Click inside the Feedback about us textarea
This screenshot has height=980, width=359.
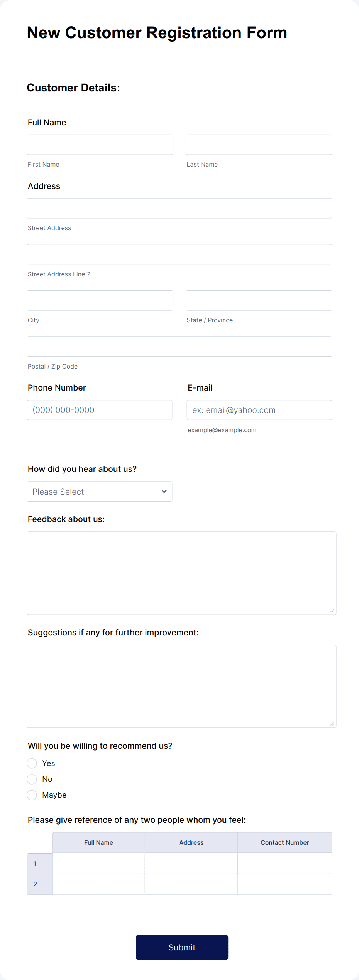181,573
